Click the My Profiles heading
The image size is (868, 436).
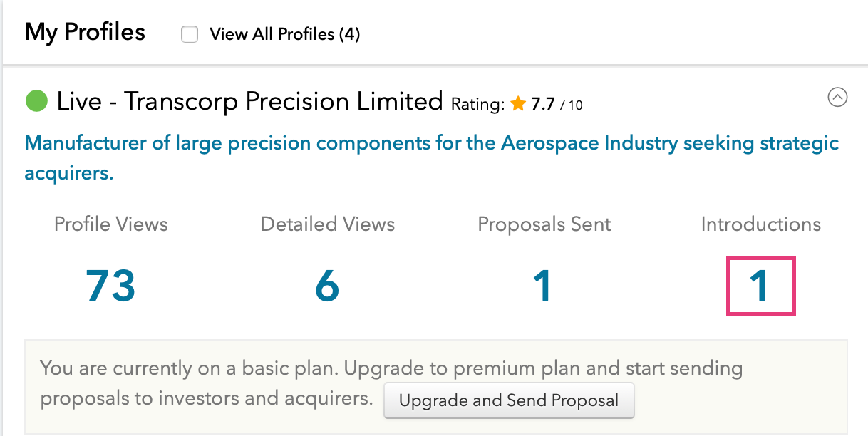pyautogui.click(x=85, y=32)
